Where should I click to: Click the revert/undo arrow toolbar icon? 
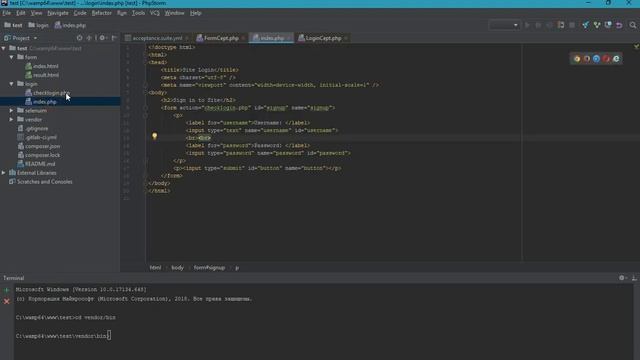619,25
